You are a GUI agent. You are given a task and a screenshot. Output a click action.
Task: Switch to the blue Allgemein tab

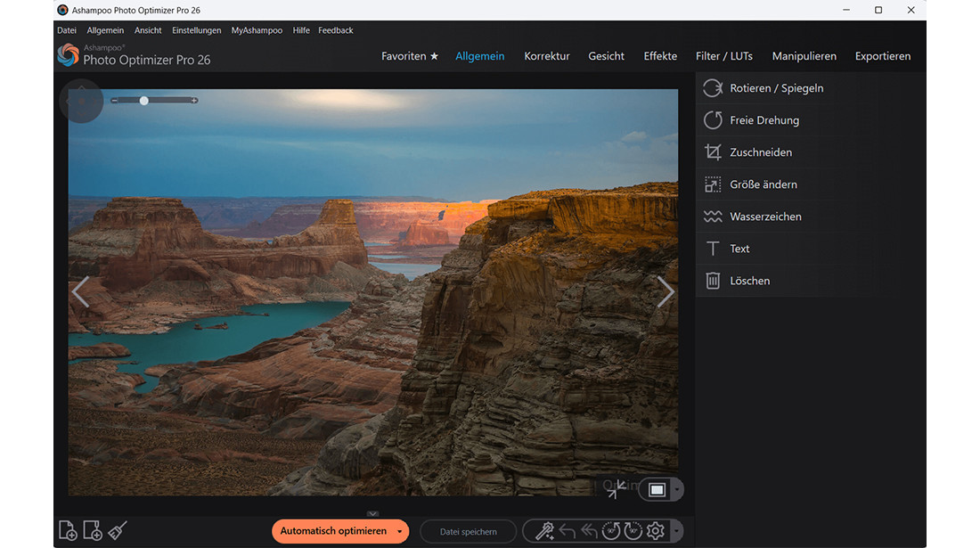pyautogui.click(x=480, y=56)
